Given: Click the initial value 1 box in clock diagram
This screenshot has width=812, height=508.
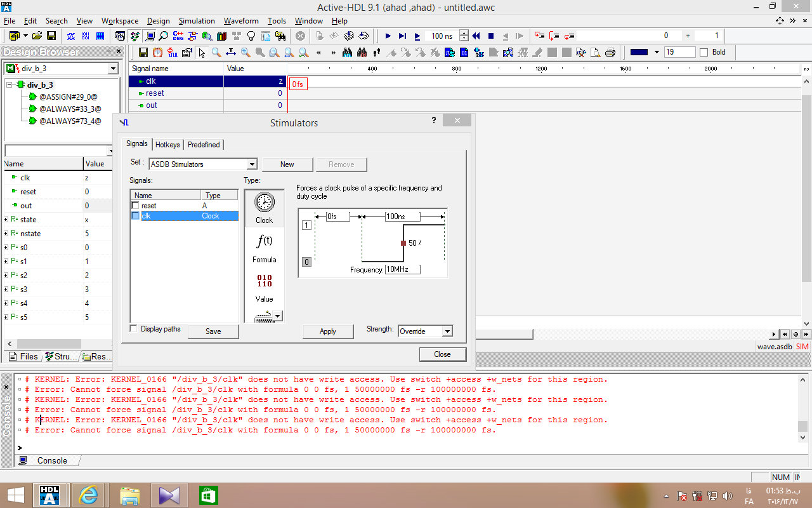Looking at the screenshot, I should (x=306, y=225).
